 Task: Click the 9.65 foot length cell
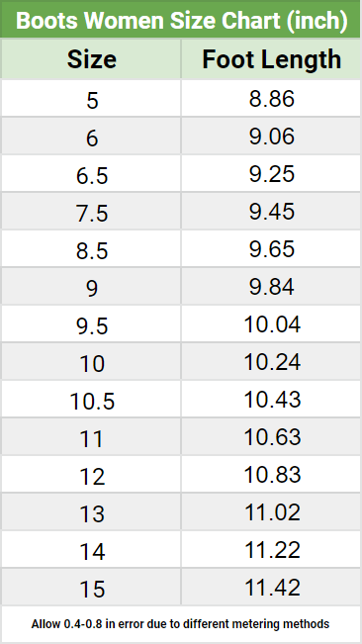pos(271,249)
